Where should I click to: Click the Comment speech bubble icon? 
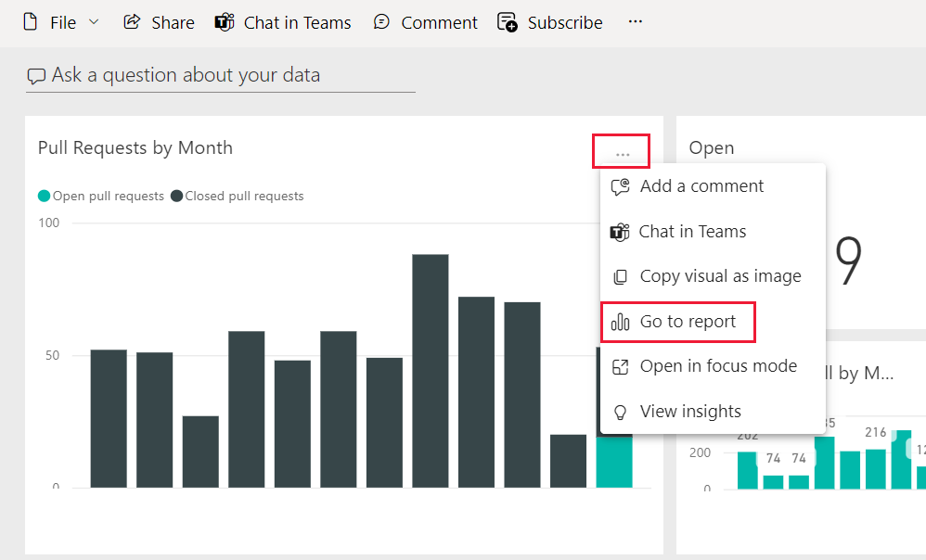click(381, 22)
